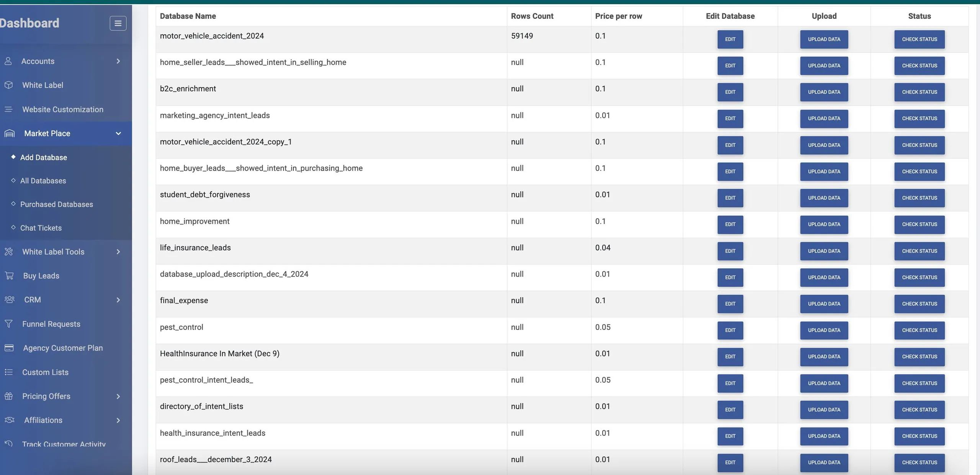The image size is (980, 475).
Task: Edit motor_vehicle_accident_2024_copy_1 database
Action: (x=730, y=145)
